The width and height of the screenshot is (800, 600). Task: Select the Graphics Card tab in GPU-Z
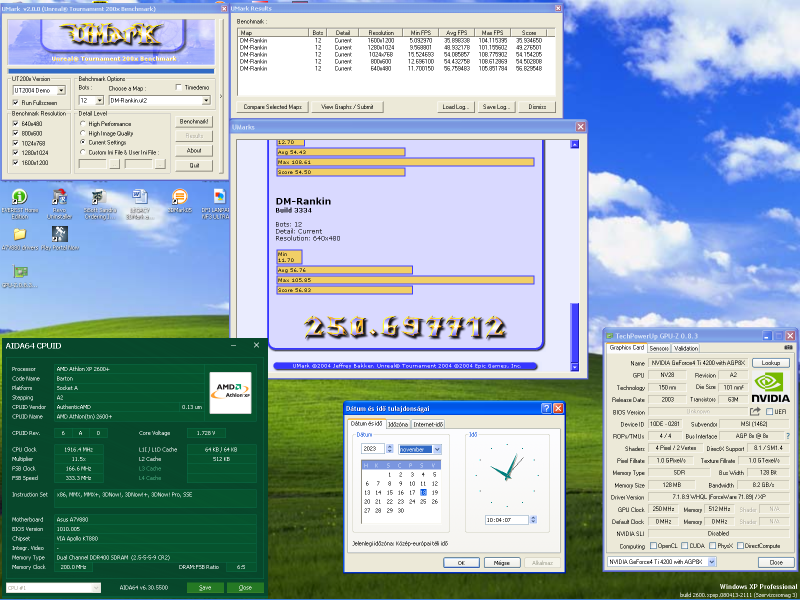(x=627, y=347)
